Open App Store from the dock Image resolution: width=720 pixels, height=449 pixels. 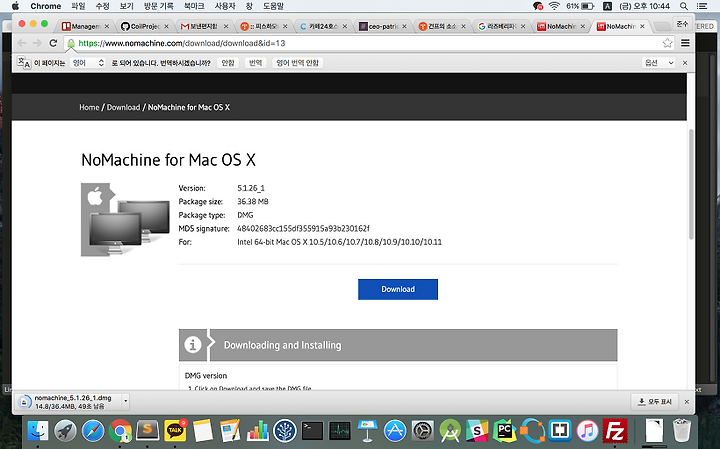[x=395, y=431]
